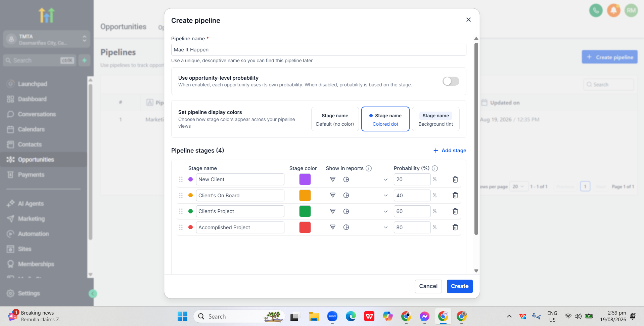Image resolution: width=644 pixels, height=326 pixels.
Task: Open reports dropdown for Client's Project
Action: click(x=385, y=211)
